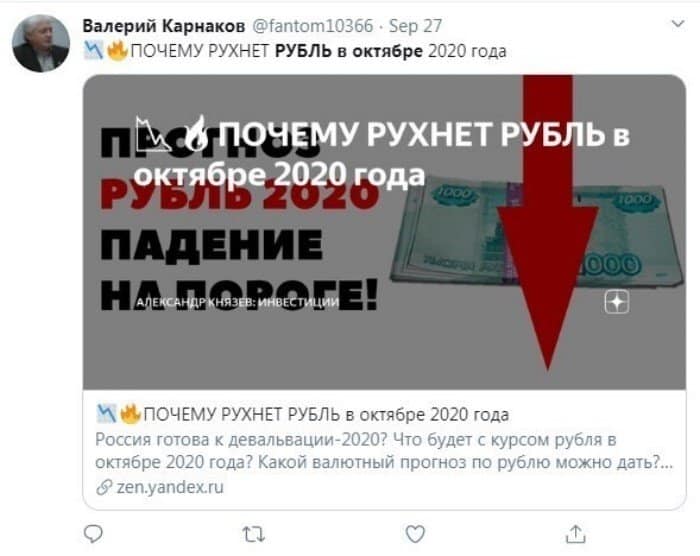Open the share tweet icon
Screen dimensions: 700x556
(x=575, y=534)
